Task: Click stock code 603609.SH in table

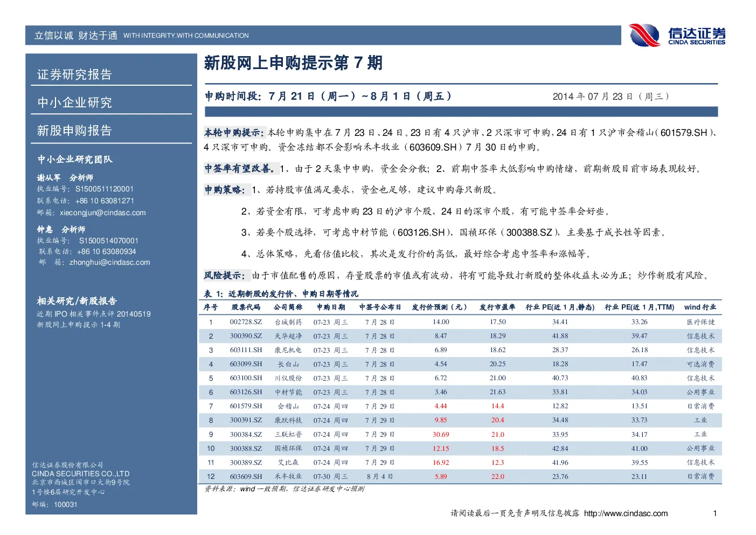Action: [x=246, y=476]
